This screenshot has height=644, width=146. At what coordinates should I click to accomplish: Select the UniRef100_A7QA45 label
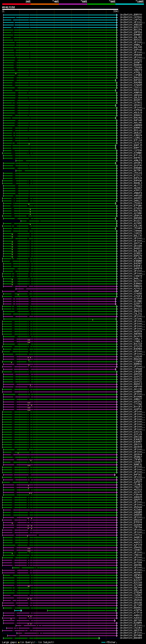pyautogui.click(x=131, y=85)
